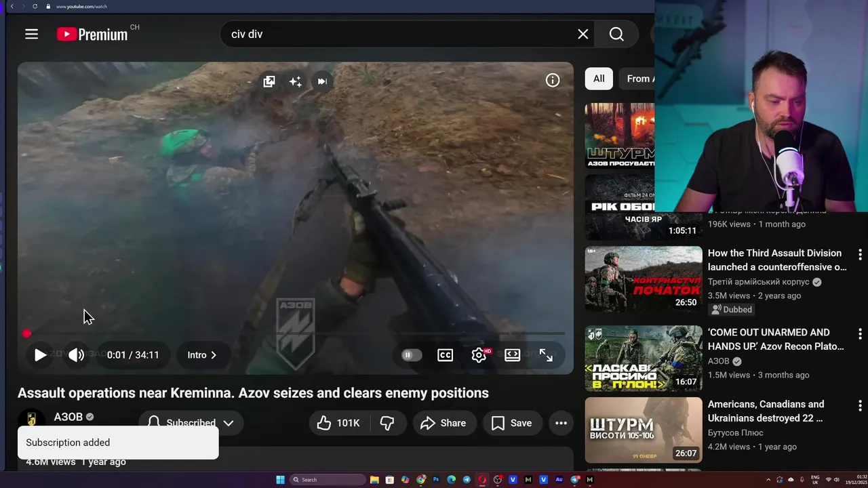Open the player settings gear
The image size is (868, 488).
coord(479,355)
